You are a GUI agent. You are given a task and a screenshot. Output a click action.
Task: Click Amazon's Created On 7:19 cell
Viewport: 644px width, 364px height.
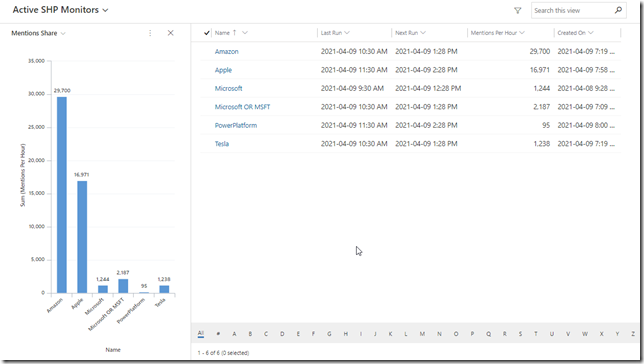[x=586, y=51]
